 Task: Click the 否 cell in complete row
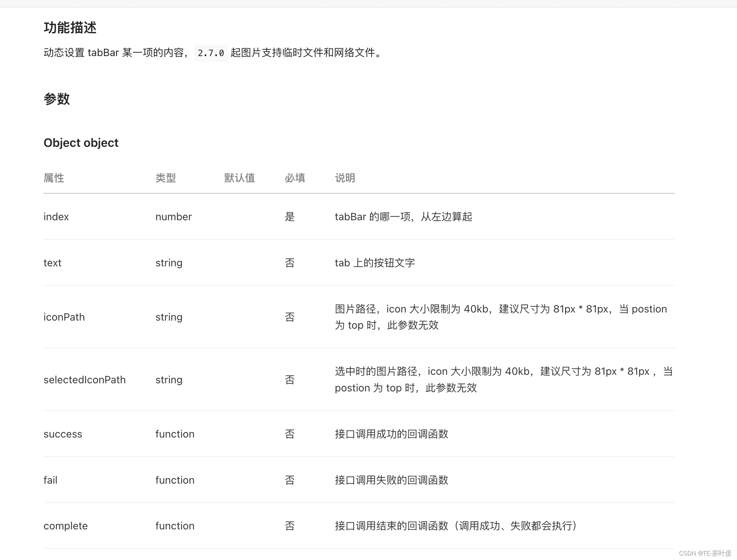pos(290,526)
